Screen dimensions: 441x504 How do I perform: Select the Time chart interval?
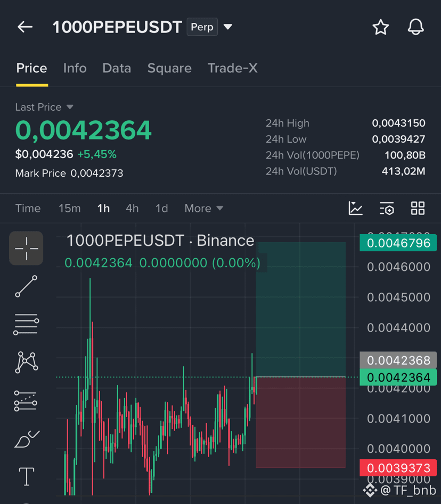coord(28,208)
